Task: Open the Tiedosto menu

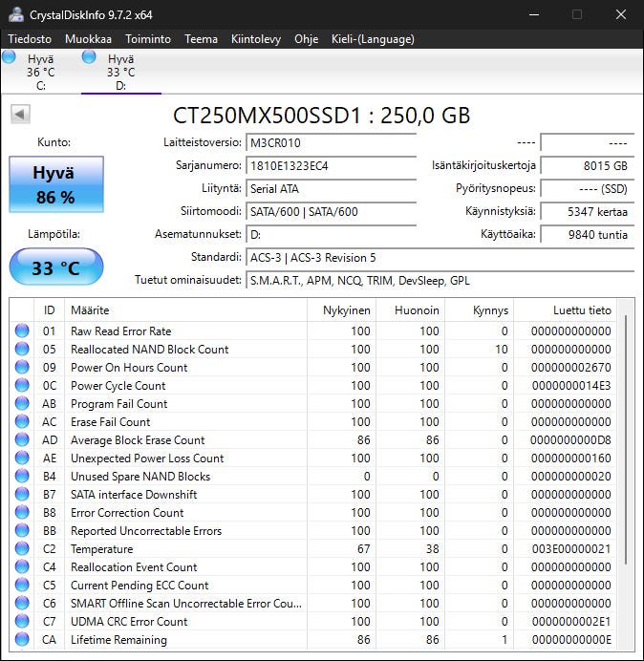Action: pyautogui.click(x=31, y=39)
